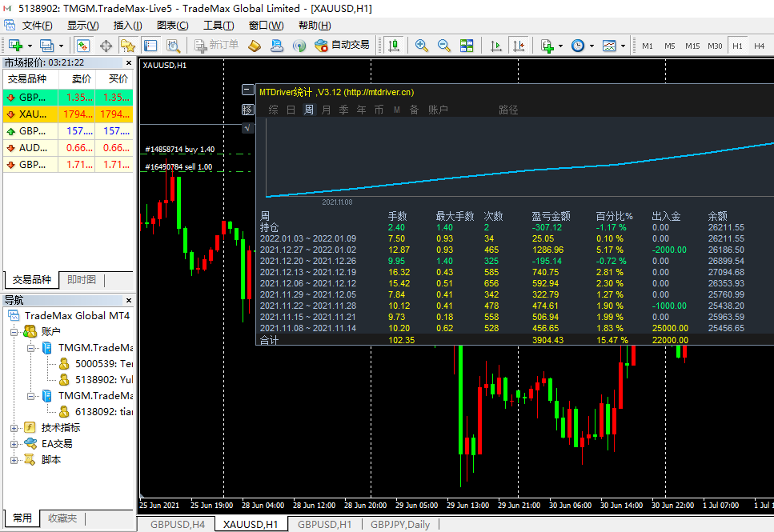774x532 pixels.
Task: Collapse the 账户 accounts tree node
Action: [14, 332]
